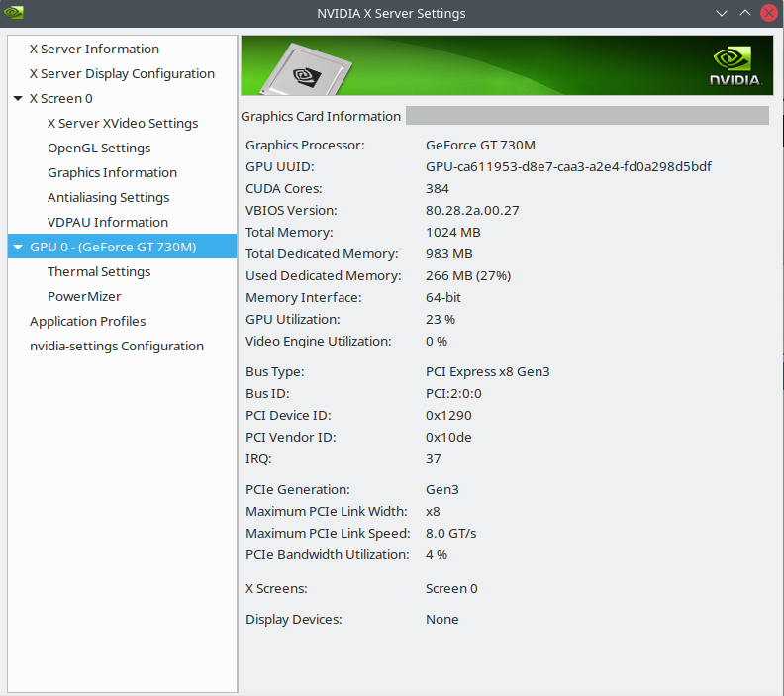Click Maximum PCIe Link Speed value 8.0 GT/s

[x=451, y=533]
